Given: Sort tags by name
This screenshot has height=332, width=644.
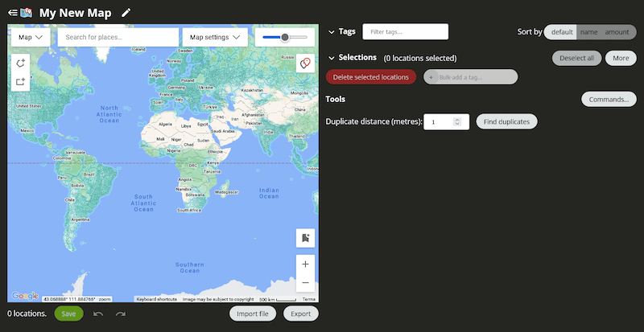Looking at the screenshot, I should (x=588, y=32).
